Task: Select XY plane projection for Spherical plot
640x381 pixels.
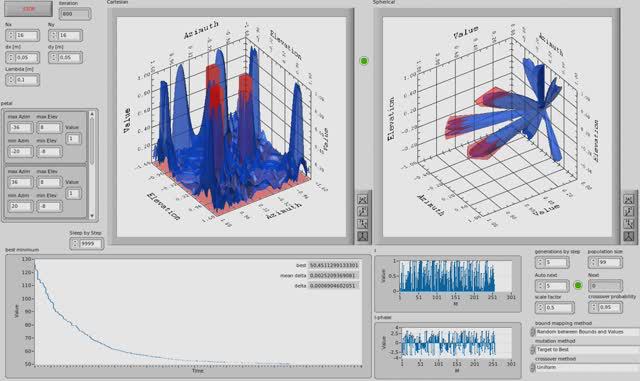Action: tap(629, 199)
